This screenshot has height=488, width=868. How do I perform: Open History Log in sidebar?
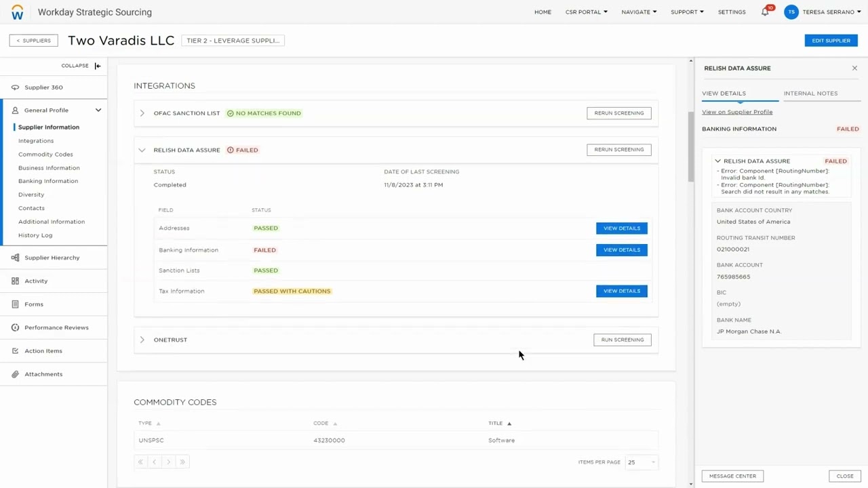(35, 235)
